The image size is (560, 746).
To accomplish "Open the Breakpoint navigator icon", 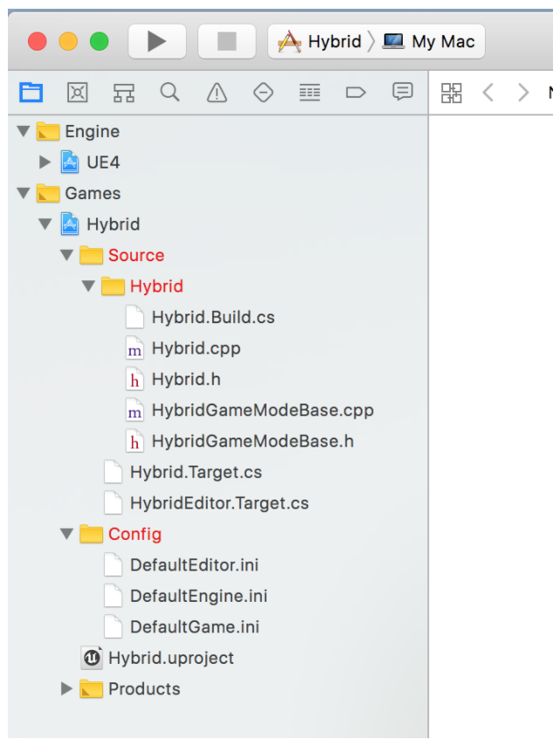I will tap(356, 93).
